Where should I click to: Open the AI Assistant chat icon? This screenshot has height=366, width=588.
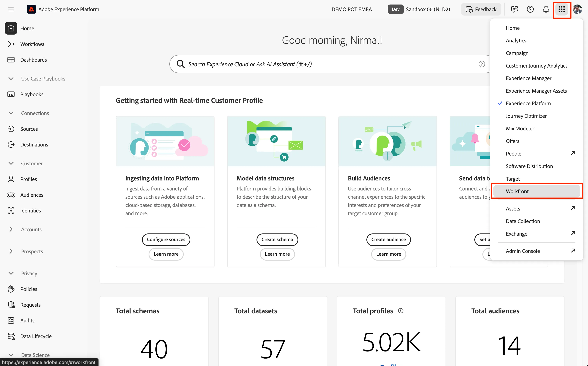[514, 9]
